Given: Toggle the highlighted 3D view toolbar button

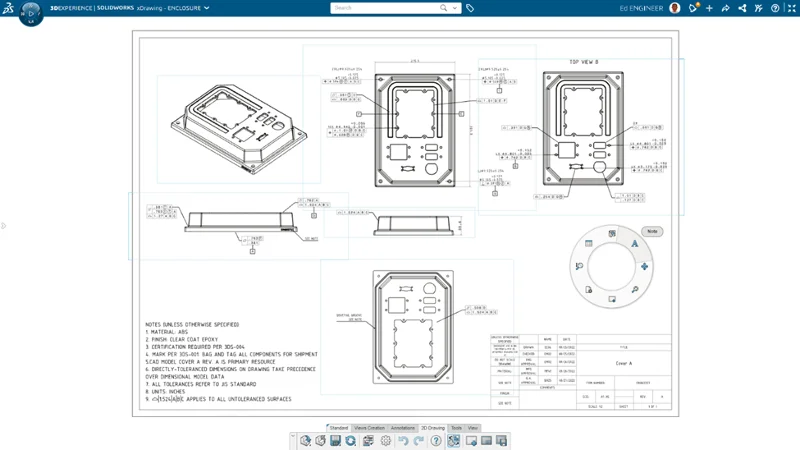Looking at the screenshot, I should click(454, 440).
